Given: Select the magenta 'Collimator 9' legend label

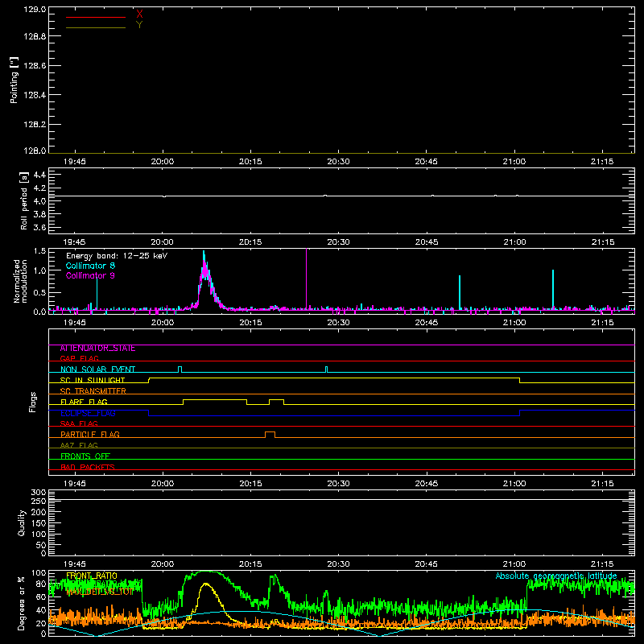Looking at the screenshot, I should click(x=90, y=275).
